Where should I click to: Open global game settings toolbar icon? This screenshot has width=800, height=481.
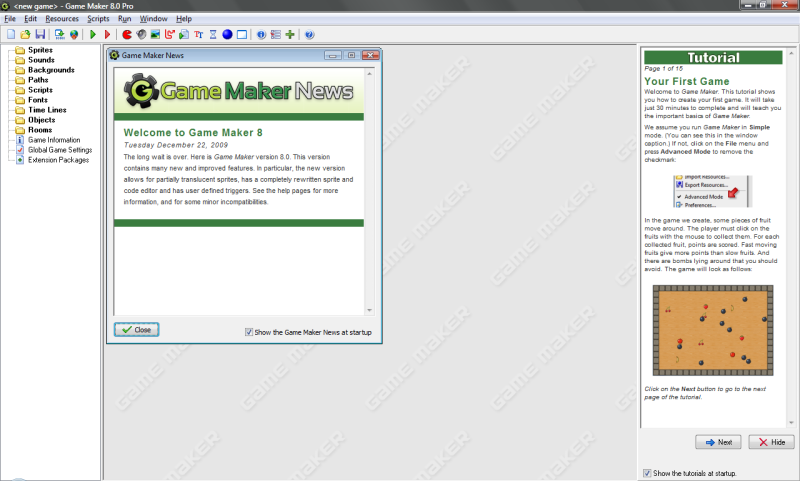click(276, 35)
